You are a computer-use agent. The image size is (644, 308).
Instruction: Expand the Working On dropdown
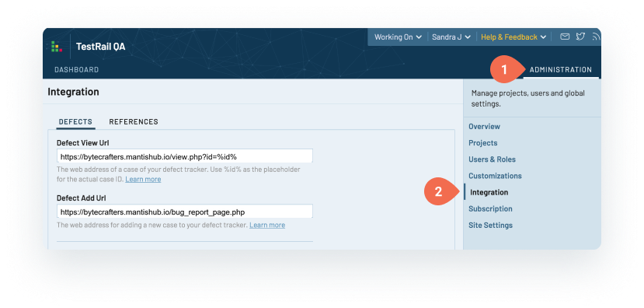(x=398, y=37)
